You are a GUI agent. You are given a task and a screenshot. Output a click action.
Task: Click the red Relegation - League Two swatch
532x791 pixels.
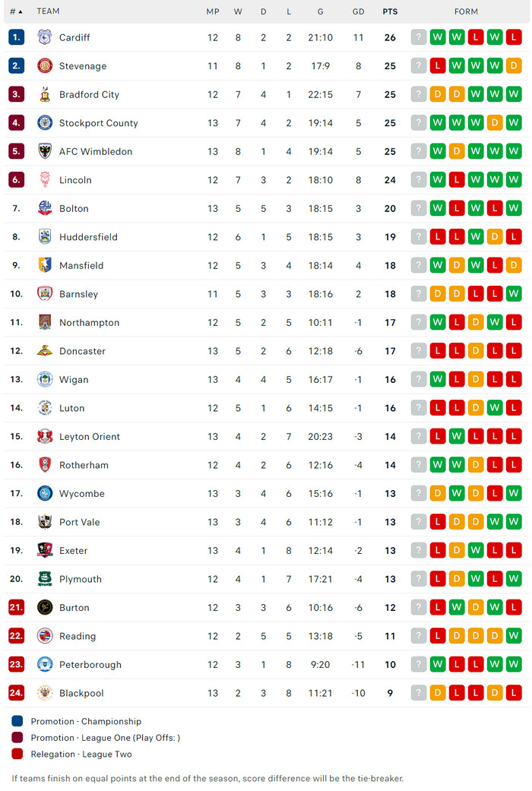[17, 754]
